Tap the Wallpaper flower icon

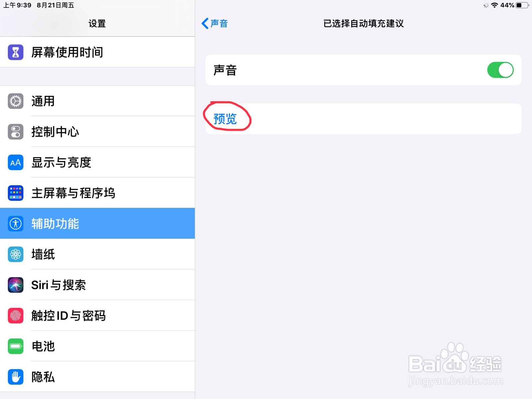pos(16,254)
